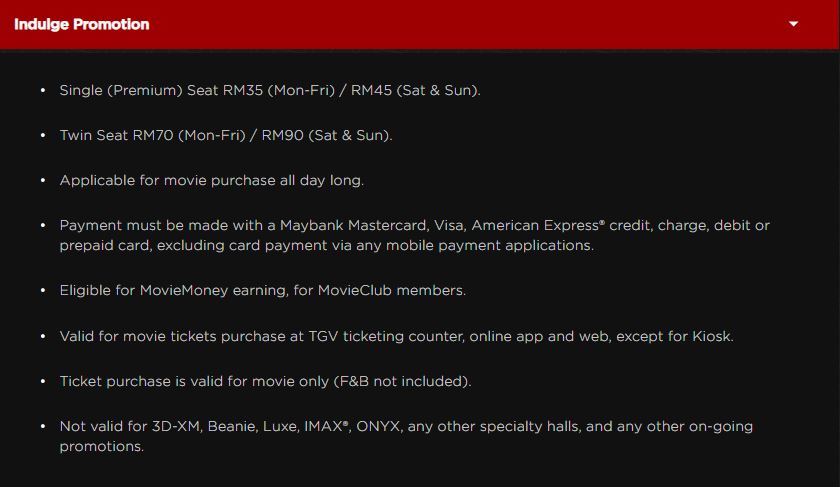Image resolution: width=840 pixels, height=487 pixels.
Task: Click the Indulge Promotion header title
Action: [x=82, y=24]
